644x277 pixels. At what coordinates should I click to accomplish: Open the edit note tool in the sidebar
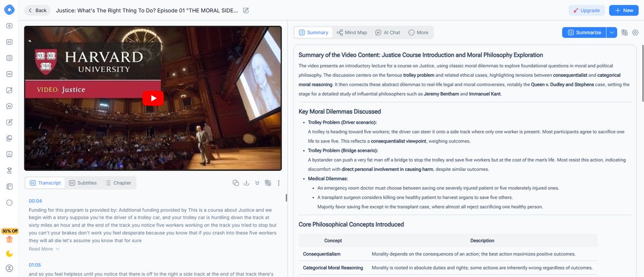click(9, 122)
